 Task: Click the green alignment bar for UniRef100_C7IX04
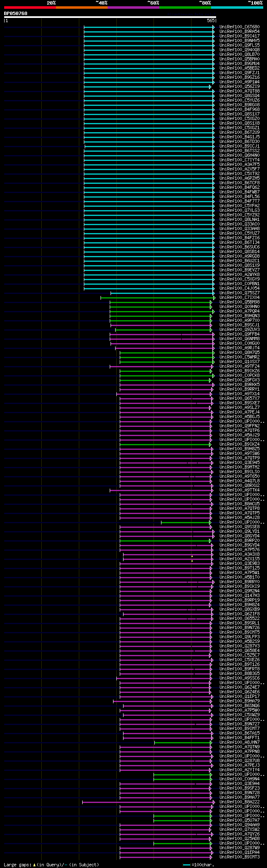click(x=158, y=298)
